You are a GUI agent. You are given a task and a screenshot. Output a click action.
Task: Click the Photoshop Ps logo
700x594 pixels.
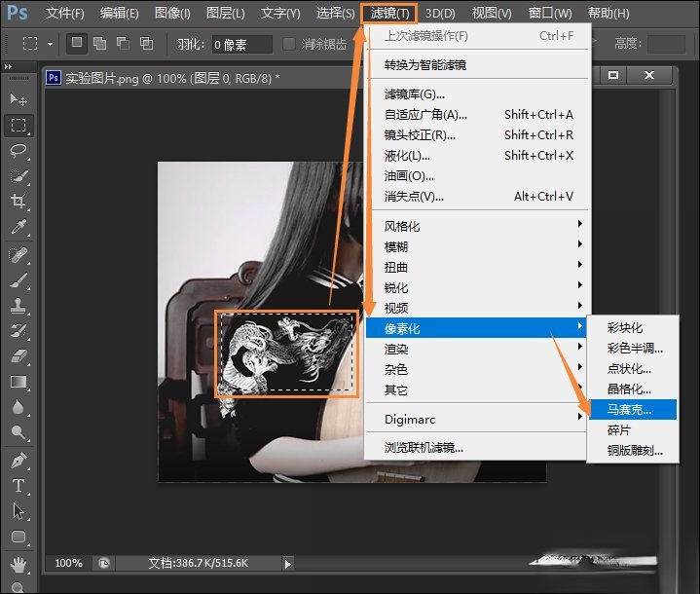pyautogui.click(x=18, y=13)
